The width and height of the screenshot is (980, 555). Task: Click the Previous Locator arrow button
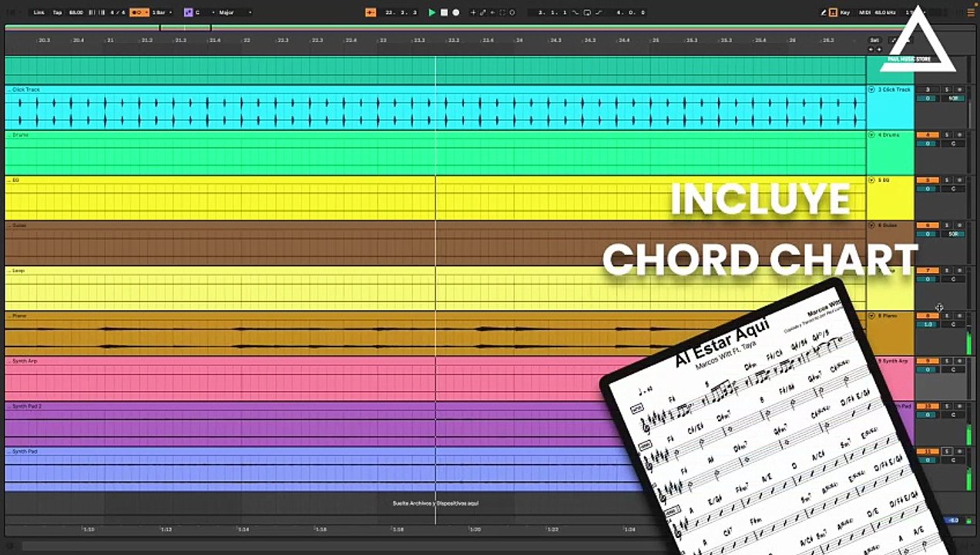pos(871,49)
